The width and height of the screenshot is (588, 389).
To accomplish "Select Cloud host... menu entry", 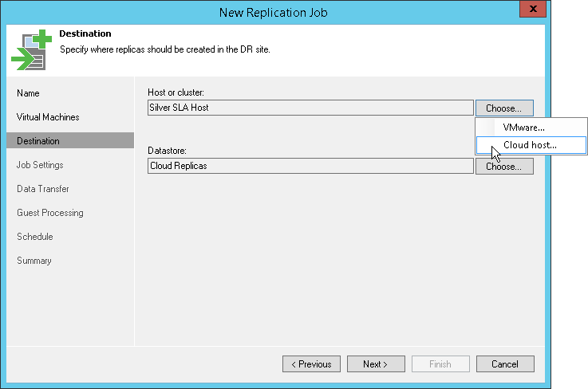I will (x=531, y=145).
